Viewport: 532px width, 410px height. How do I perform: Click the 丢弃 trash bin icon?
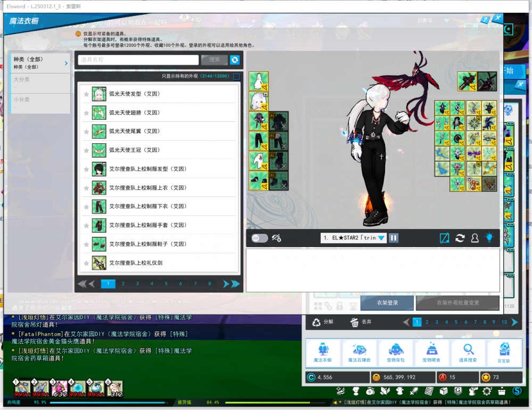click(x=354, y=322)
